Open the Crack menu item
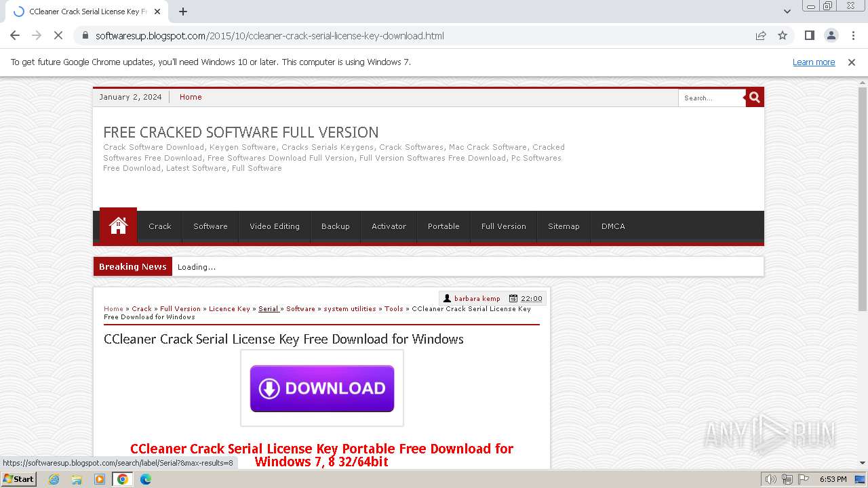 [160, 226]
